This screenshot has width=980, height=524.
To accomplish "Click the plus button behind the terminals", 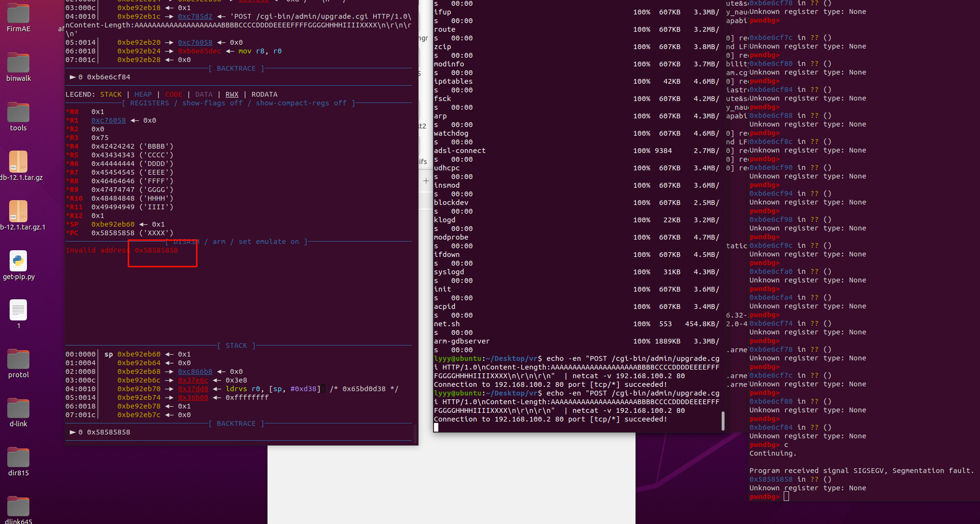I will click(426, 181).
